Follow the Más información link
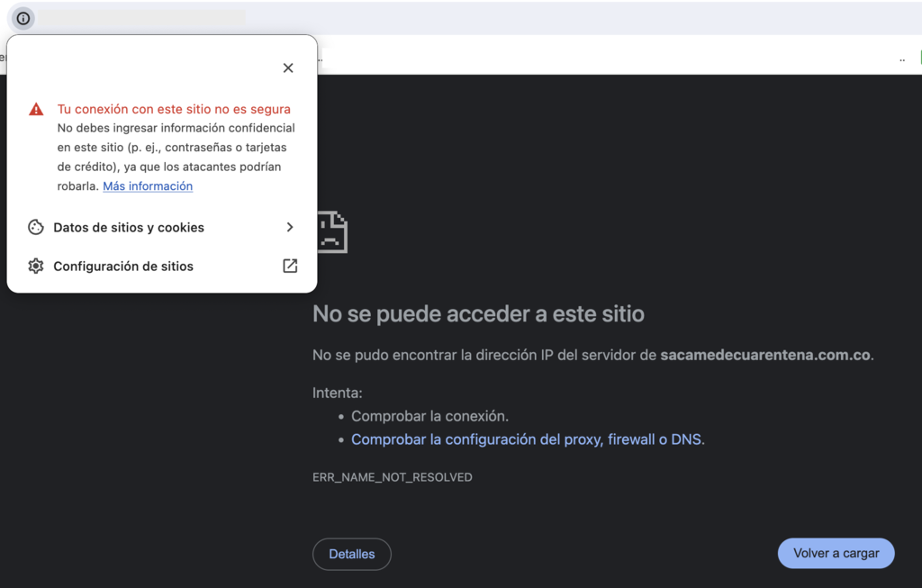The height and width of the screenshot is (588, 922). pyautogui.click(x=148, y=185)
